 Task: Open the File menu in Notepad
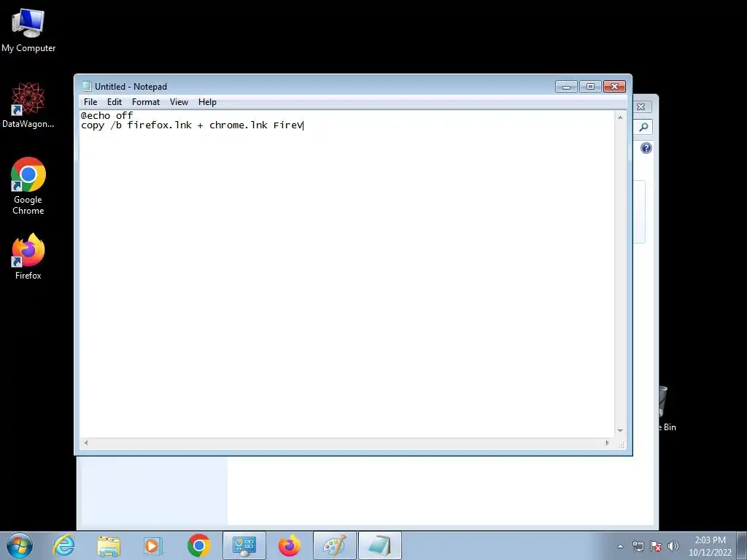pos(90,102)
